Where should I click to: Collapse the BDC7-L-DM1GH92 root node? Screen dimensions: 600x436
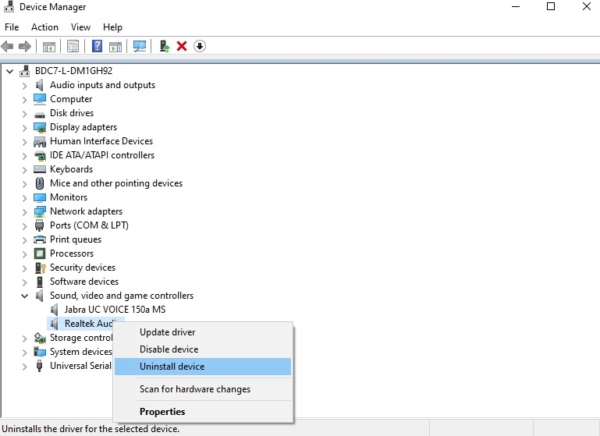tap(10, 71)
